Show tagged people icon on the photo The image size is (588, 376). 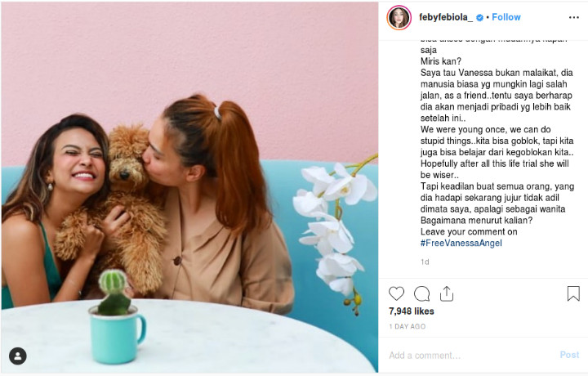18,356
